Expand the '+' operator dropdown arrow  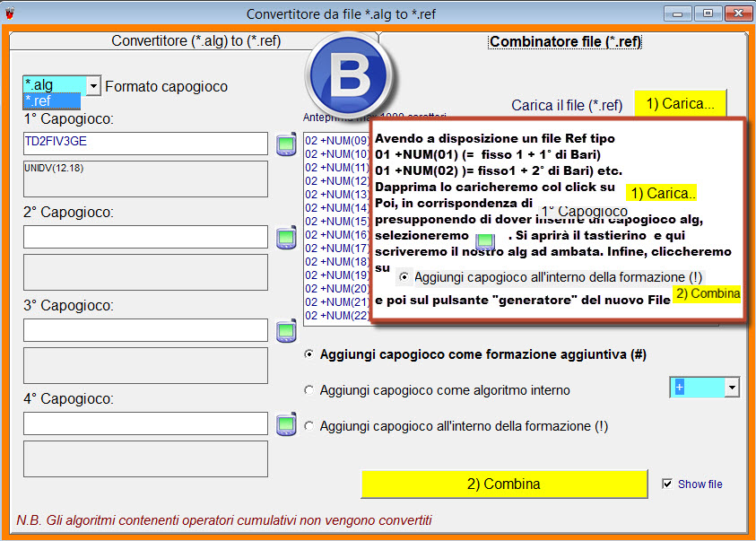coord(732,388)
